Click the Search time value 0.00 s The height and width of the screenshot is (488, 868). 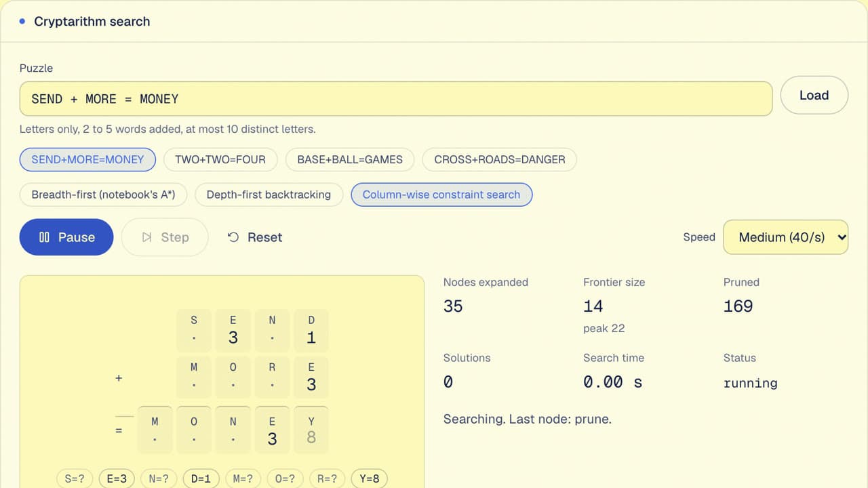(612, 382)
